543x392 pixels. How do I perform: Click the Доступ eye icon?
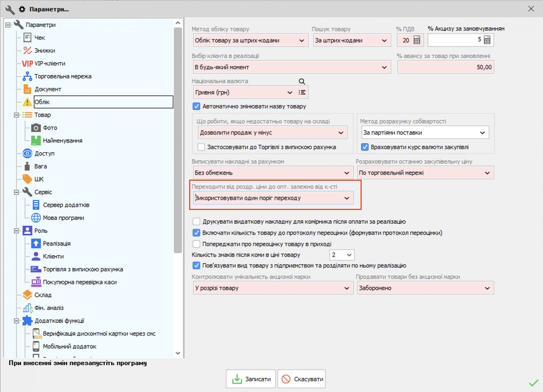pos(27,154)
